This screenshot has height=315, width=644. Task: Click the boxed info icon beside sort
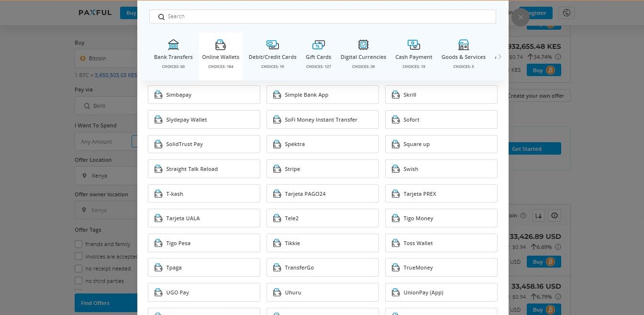555,215
